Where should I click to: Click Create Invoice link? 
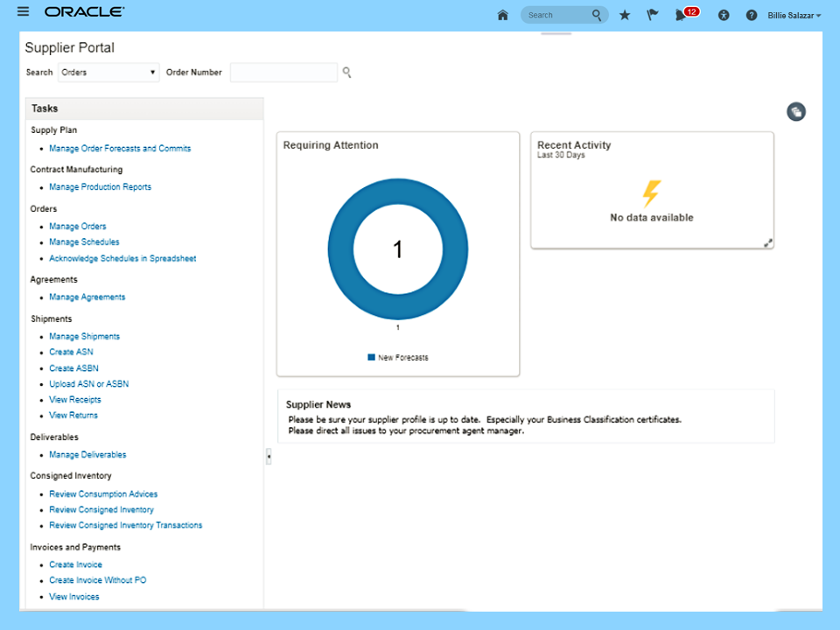click(x=75, y=564)
